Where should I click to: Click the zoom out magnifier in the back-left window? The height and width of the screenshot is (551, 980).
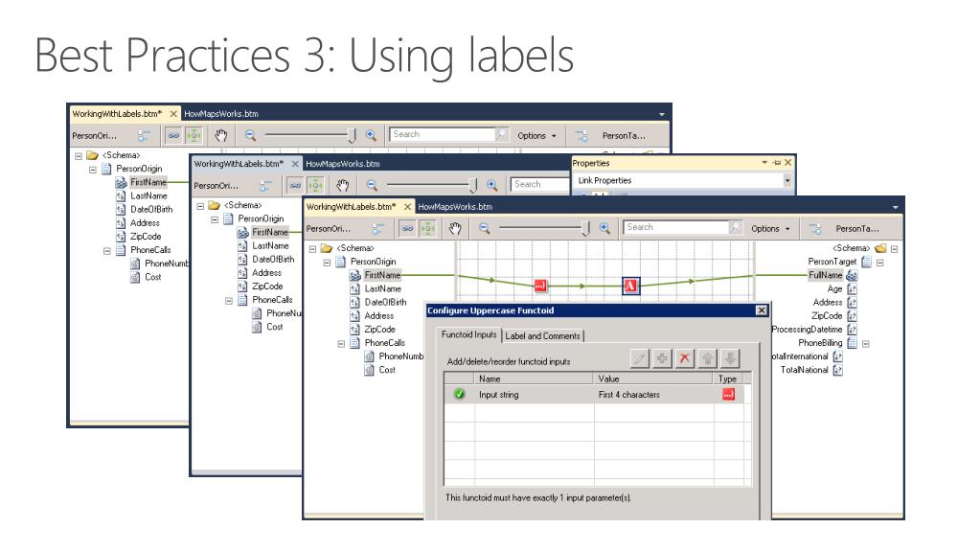click(251, 135)
